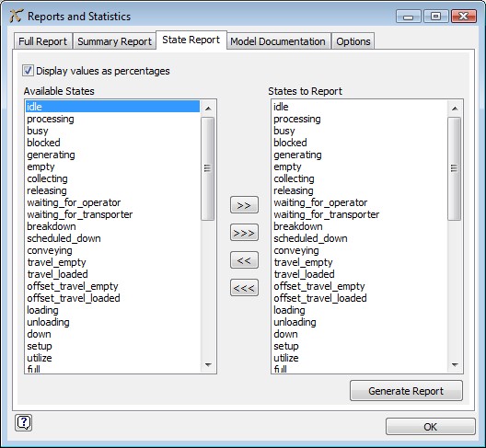Toggle Display values as percentages checkbox
The image size is (486, 448).
tap(28, 71)
